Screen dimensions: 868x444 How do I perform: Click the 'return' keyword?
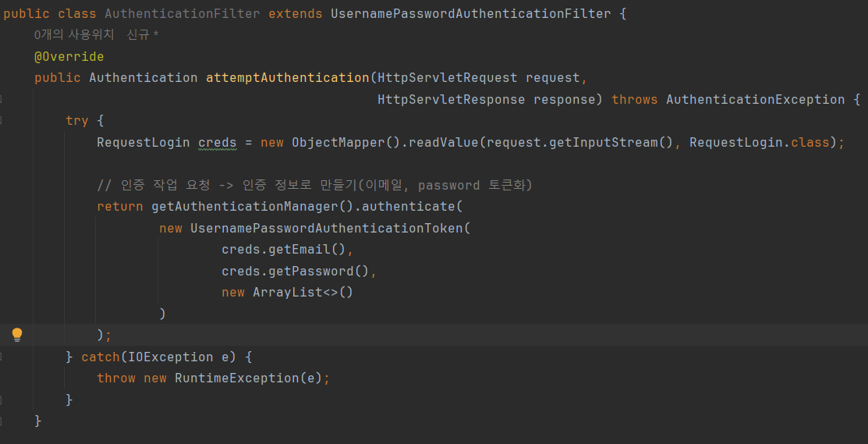(x=119, y=207)
